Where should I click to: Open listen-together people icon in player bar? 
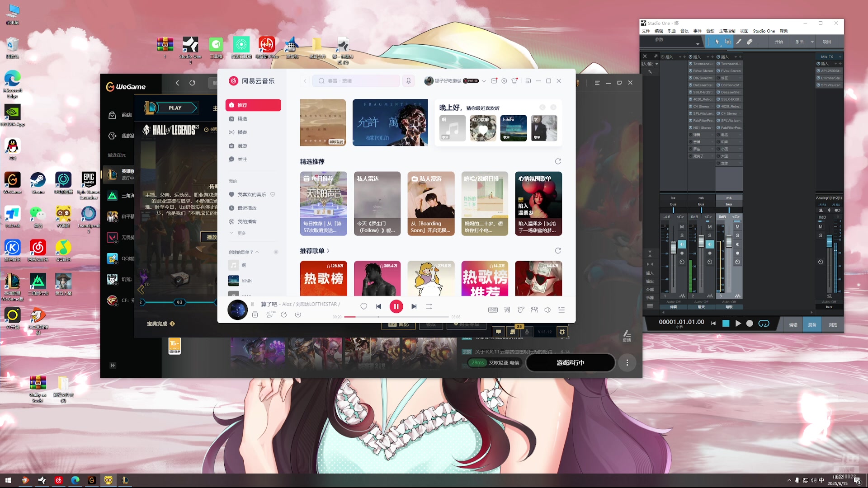coord(534,310)
